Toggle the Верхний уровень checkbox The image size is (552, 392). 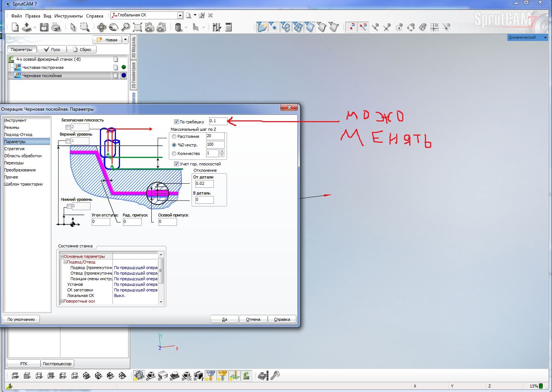point(68,141)
